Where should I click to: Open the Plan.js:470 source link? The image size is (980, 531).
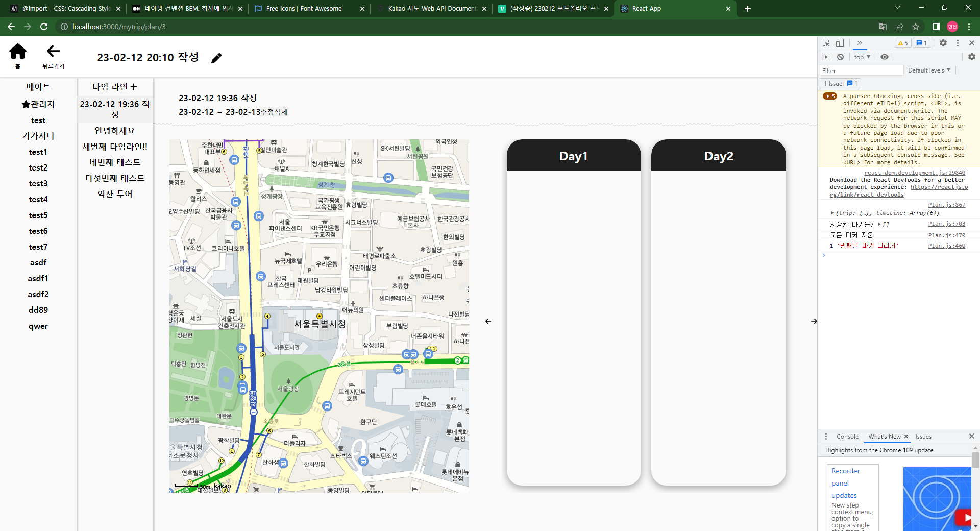tap(946, 235)
